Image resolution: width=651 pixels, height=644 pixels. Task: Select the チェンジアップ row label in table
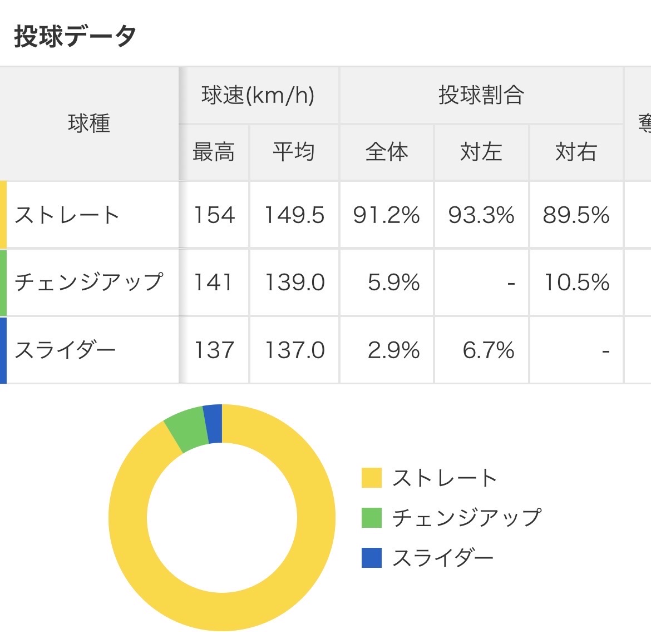89,283
